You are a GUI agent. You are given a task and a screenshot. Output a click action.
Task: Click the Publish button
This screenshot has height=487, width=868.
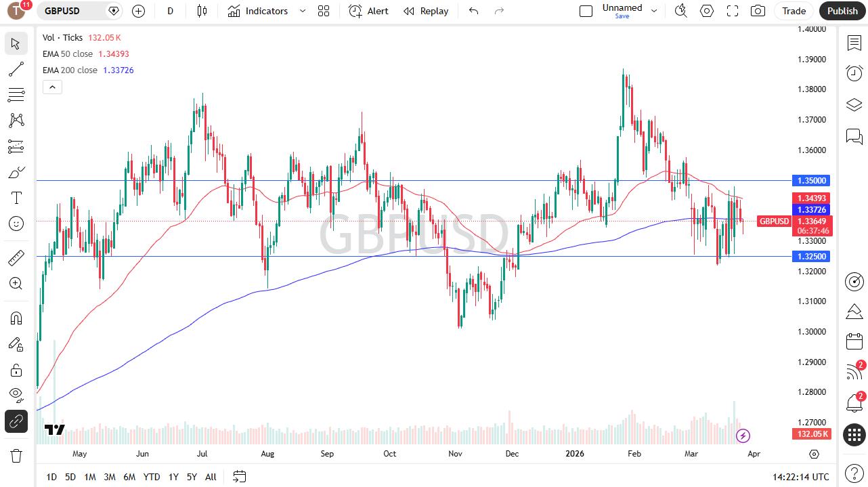tap(842, 11)
